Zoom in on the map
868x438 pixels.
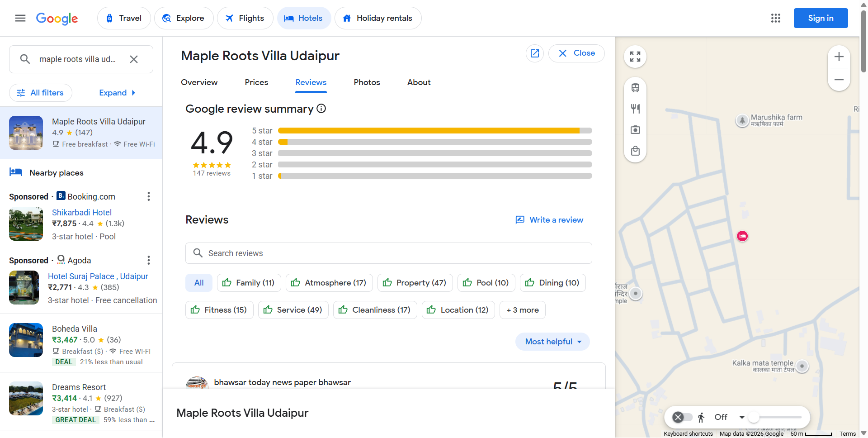(x=839, y=57)
